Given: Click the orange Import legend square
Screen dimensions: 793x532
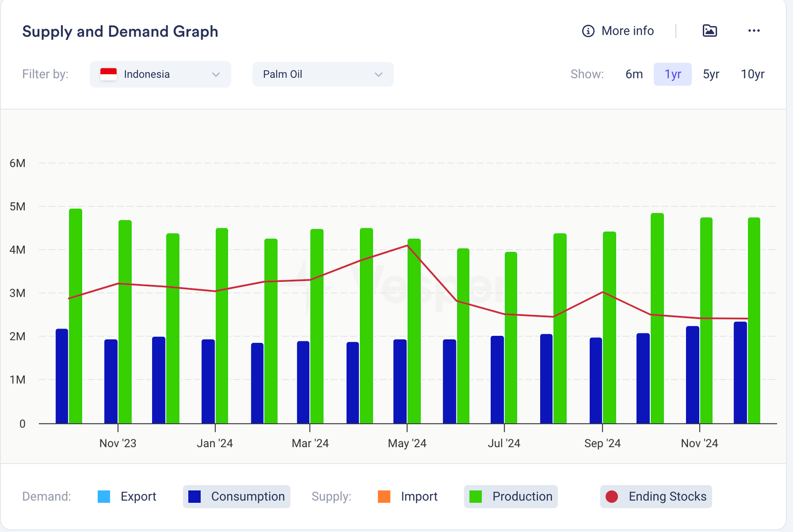Looking at the screenshot, I should 384,497.
